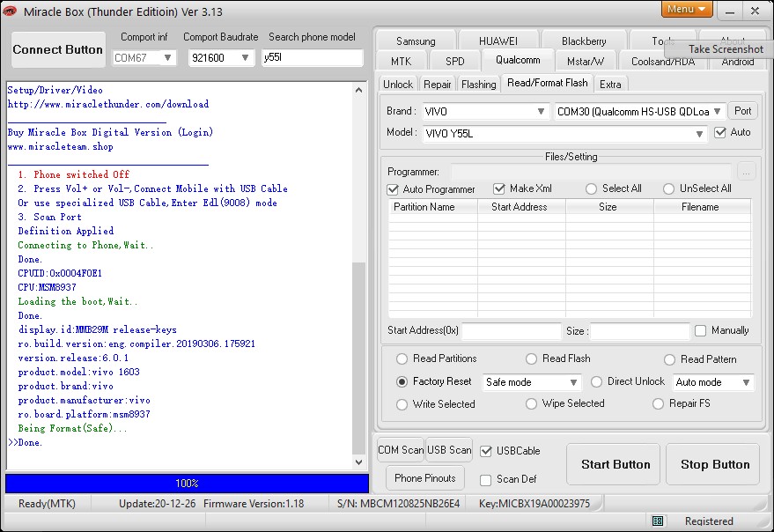Click the Port button
This screenshot has width=774, height=532.
click(x=742, y=111)
